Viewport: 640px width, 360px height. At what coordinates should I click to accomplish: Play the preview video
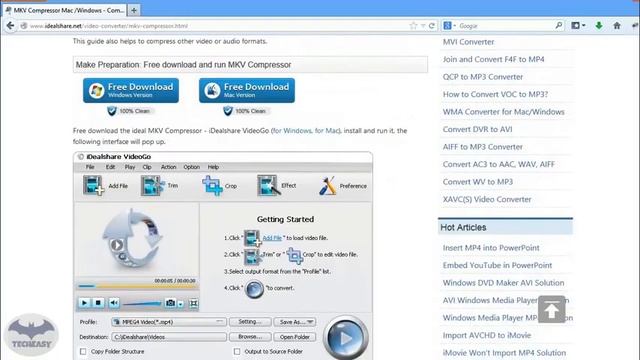point(84,303)
